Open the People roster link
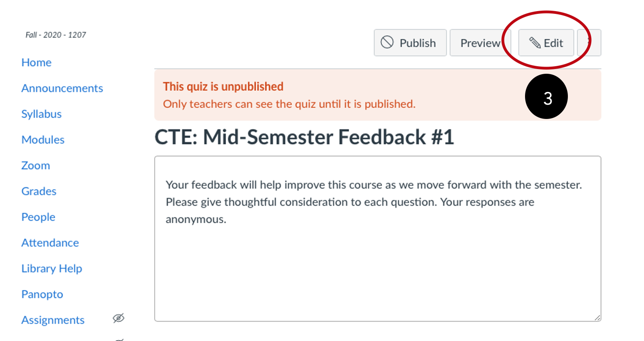 pyautogui.click(x=38, y=217)
